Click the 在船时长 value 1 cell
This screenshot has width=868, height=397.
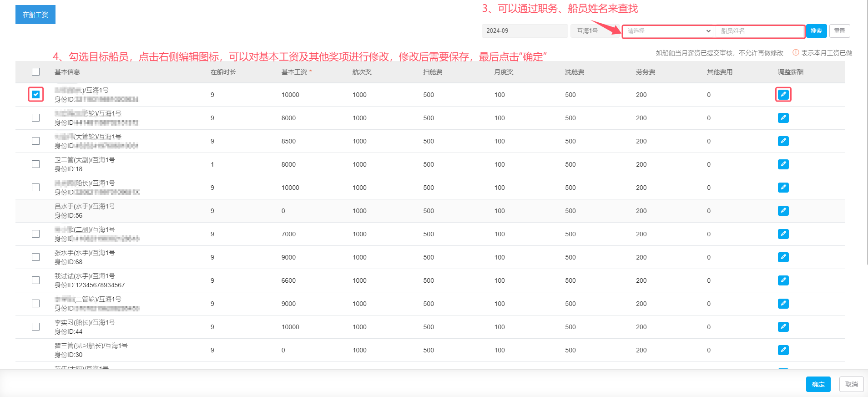tap(212, 164)
